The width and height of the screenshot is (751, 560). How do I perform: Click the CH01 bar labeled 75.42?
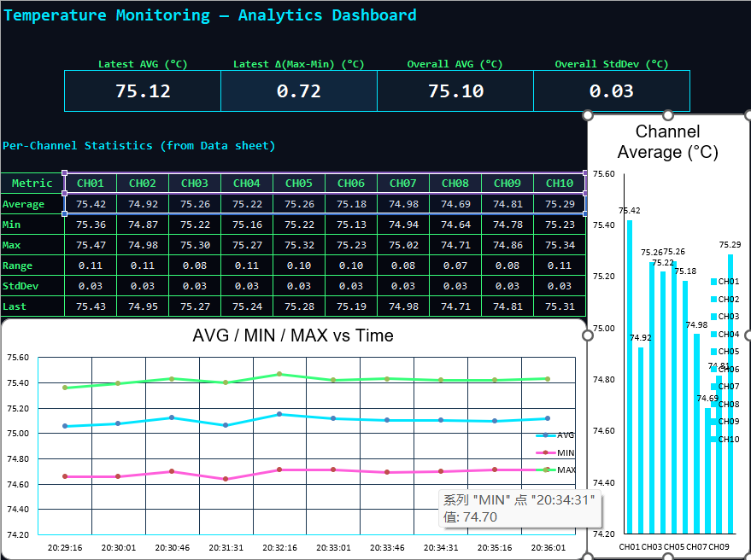pyautogui.click(x=630, y=376)
